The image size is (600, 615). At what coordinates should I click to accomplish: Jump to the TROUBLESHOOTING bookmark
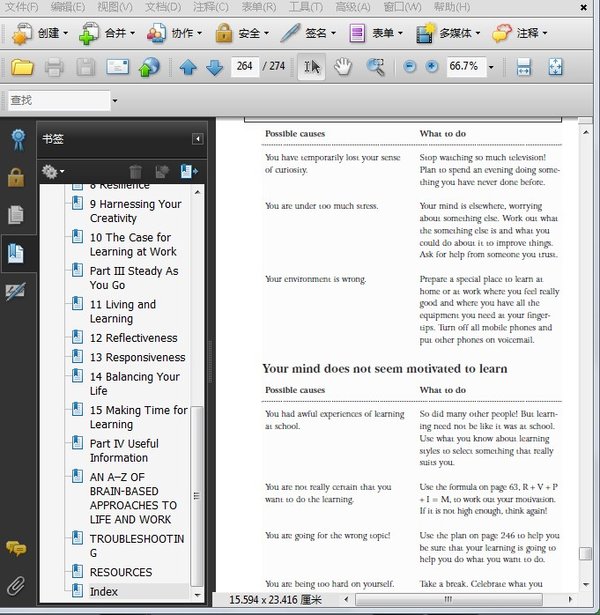(x=136, y=545)
